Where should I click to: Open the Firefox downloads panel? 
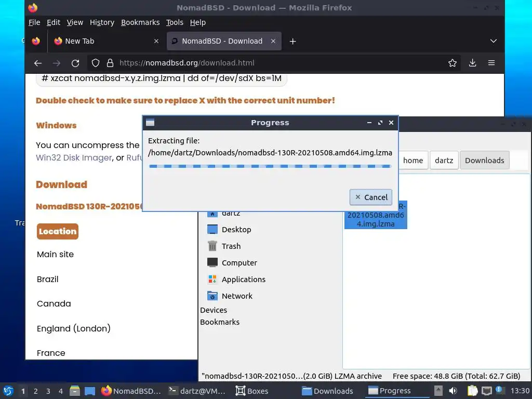pos(472,63)
